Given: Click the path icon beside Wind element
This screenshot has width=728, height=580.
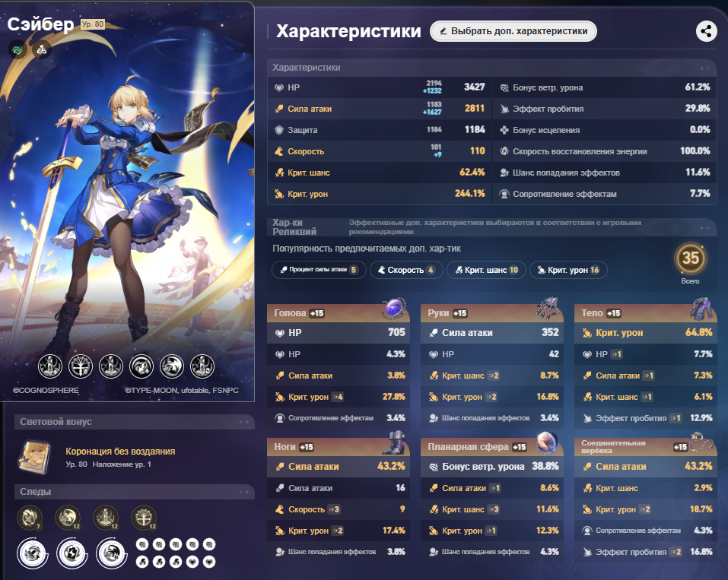Looking at the screenshot, I should pyautogui.click(x=42, y=49).
